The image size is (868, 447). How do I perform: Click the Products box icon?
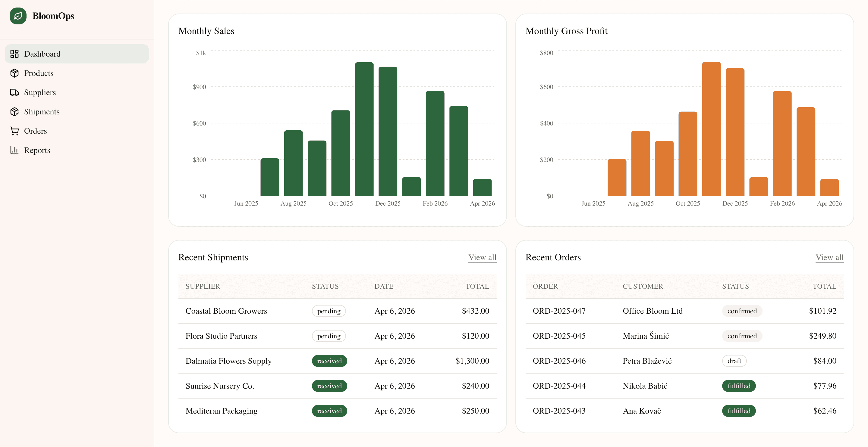(x=15, y=73)
